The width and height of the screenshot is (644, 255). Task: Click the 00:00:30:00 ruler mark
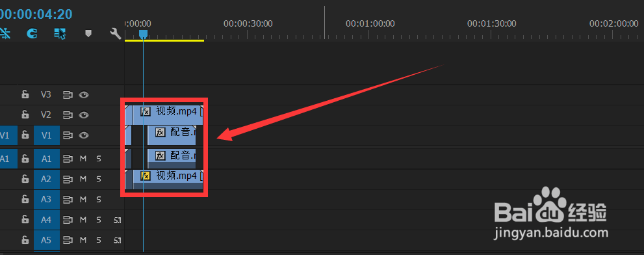point(248,23)
